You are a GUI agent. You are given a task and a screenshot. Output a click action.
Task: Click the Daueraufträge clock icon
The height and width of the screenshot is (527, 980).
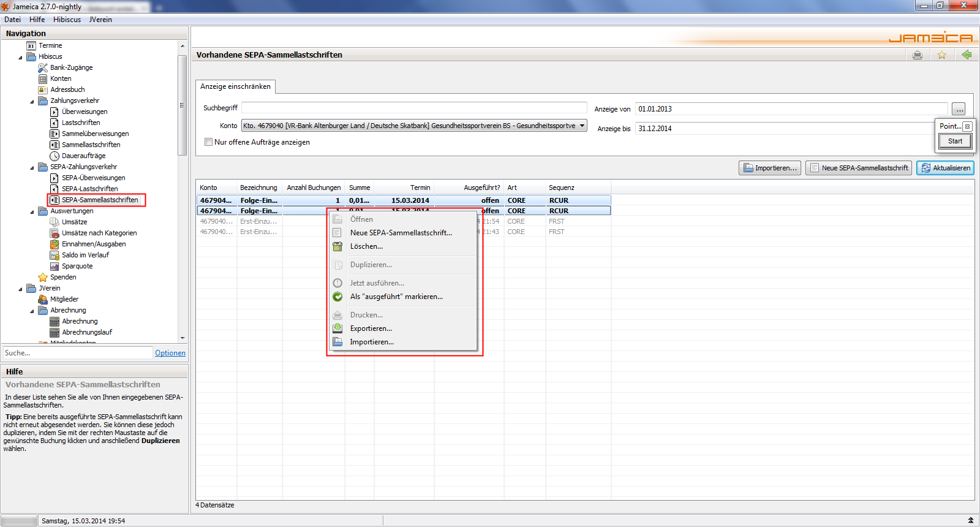(x=55, y=156)
